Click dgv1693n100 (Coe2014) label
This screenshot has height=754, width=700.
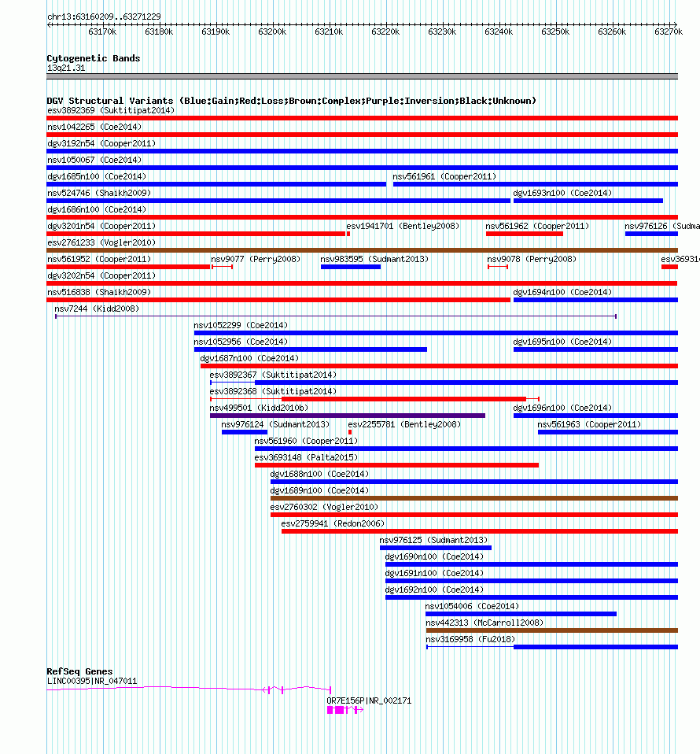pyautogui.click(x=562, y=193)
